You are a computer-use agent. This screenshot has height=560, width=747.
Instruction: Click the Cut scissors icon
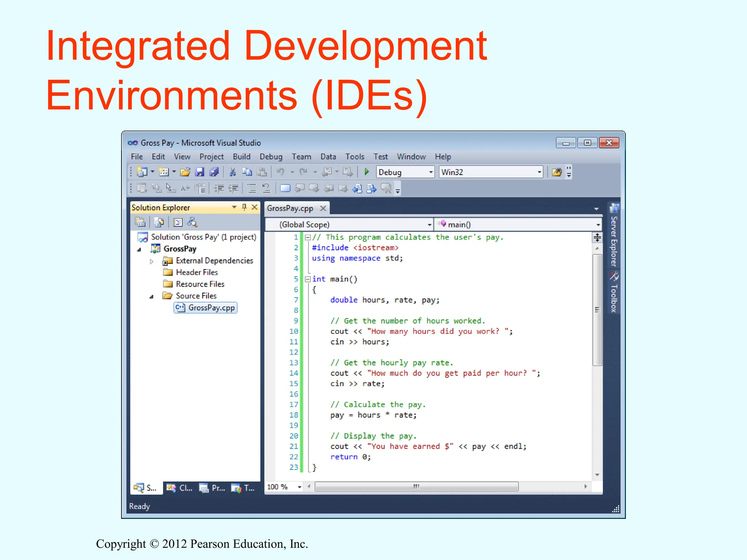coord(232,172)
